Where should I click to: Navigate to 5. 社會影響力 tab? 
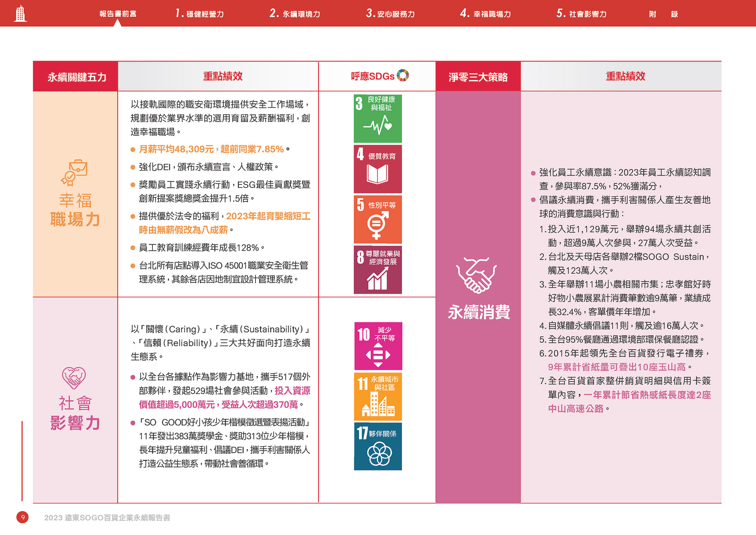click(581, 14)
